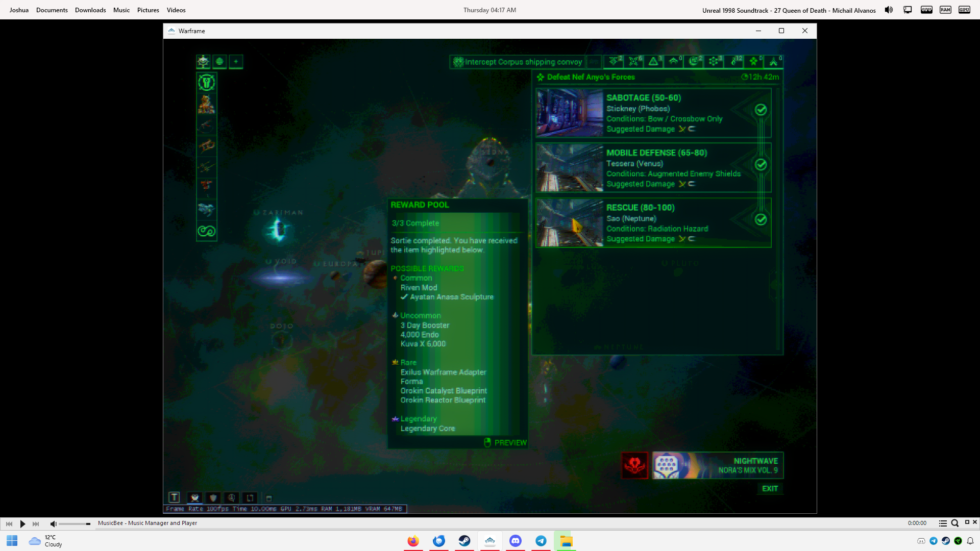
Task: Click 'Exilus Warframe Adapter' reward entry
Action: point(443,372)
